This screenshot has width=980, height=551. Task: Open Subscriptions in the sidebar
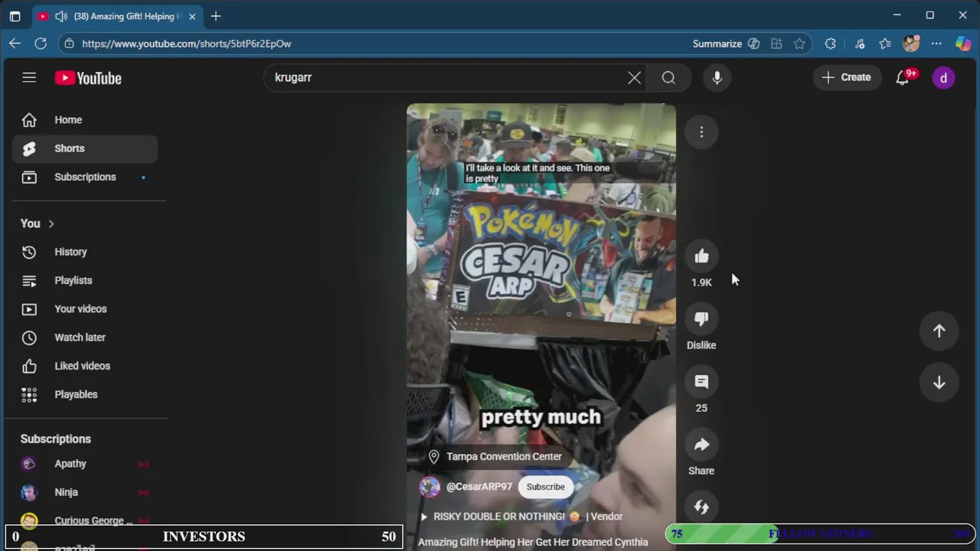[x=85, y=177]
